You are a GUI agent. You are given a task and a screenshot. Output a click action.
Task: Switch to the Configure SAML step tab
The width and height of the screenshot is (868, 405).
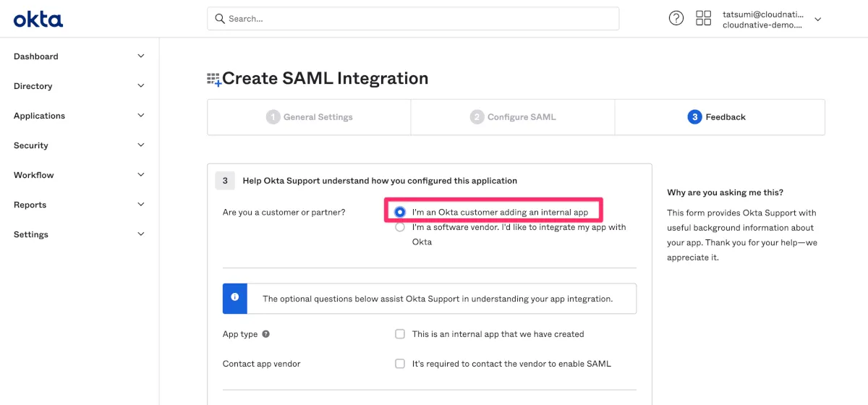513,117
